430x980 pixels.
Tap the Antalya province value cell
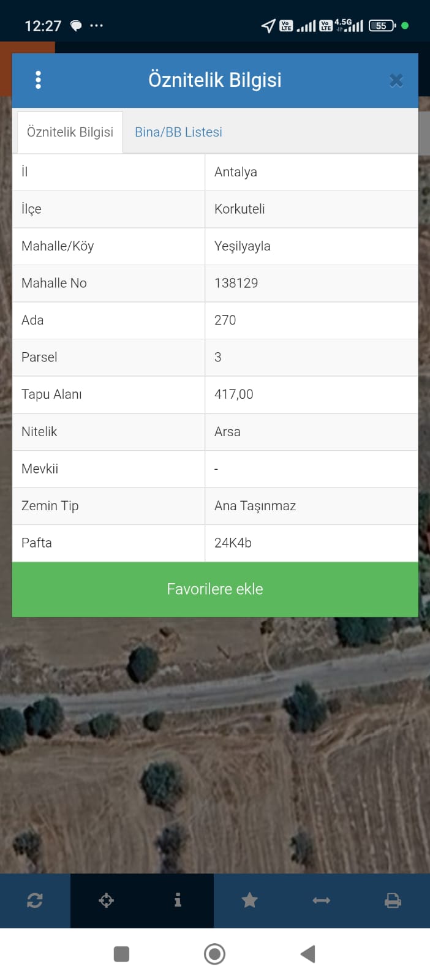tap(236, 172)
